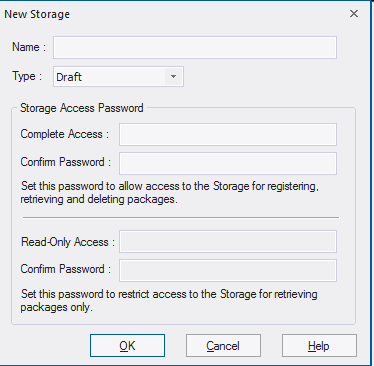Click the Name text input field
374x366 pixels.
click(x=195, y=48)
